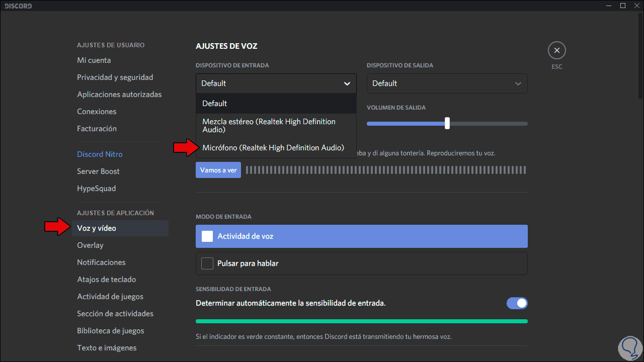
Task: Open 'Discord Nitro' settings
Action: pos(100,154)
